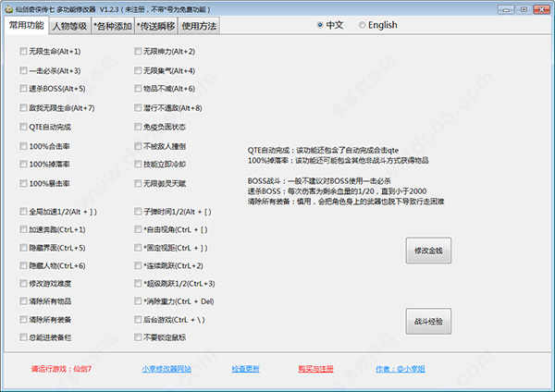
Task: Click the 战斗经验 button
Action: click(428, 321)
